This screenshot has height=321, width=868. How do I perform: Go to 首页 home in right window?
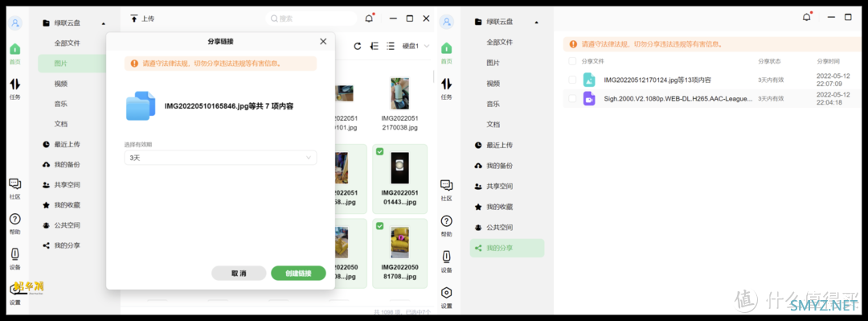coord(446,53)
